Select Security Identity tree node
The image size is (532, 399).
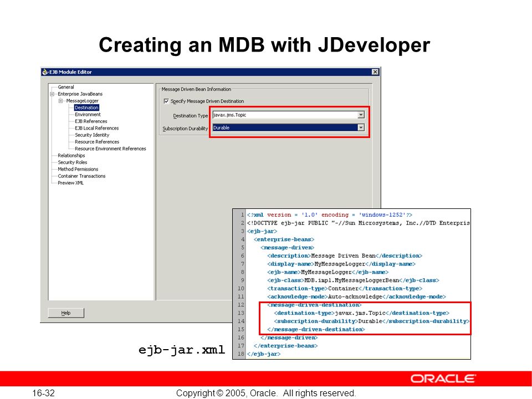coord(92,135)
